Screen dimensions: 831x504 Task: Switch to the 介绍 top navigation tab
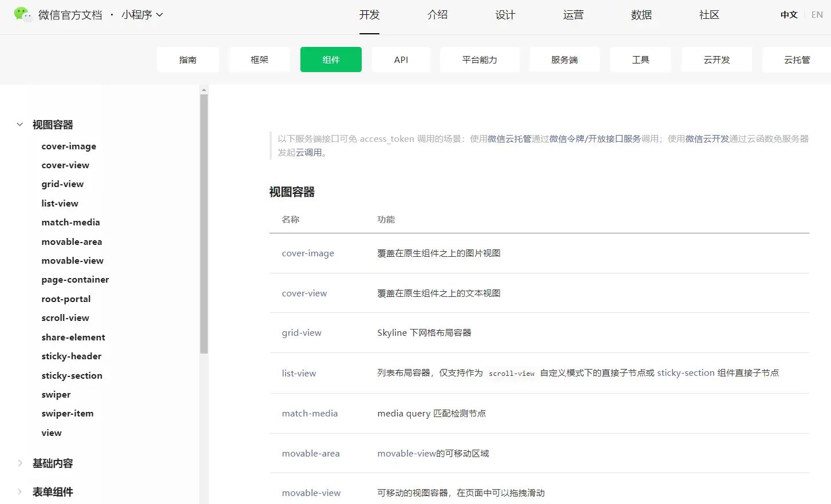[x=437, y=15]
